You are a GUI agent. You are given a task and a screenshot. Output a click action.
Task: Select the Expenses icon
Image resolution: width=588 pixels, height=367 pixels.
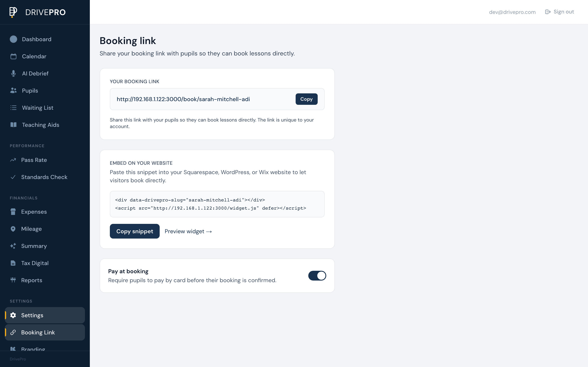pos(13,212)
